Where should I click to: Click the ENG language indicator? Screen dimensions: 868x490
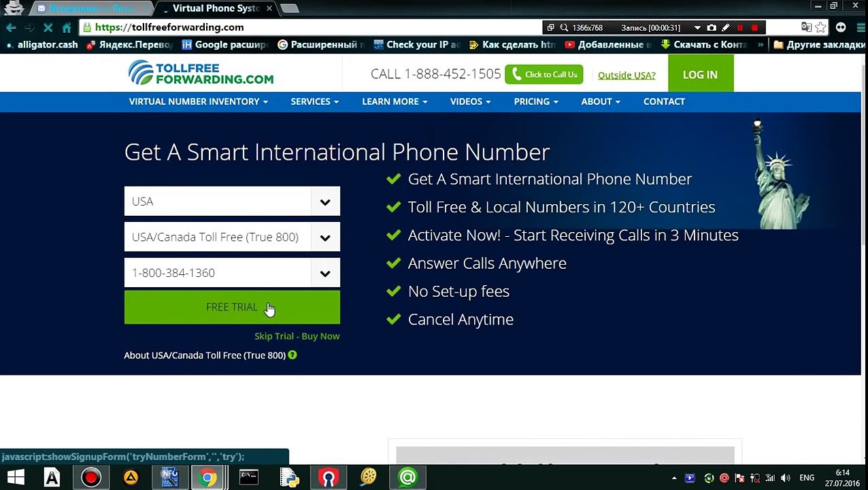[x=807, y=478]
